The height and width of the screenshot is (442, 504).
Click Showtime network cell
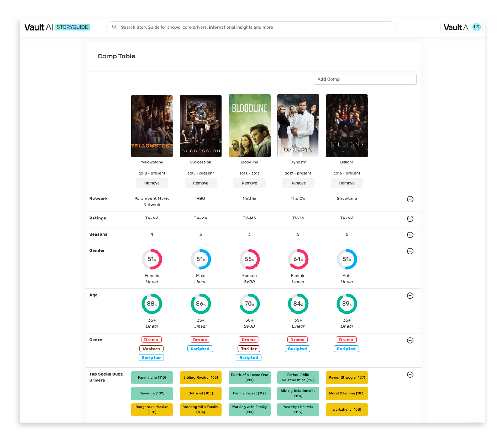(347, 199)
